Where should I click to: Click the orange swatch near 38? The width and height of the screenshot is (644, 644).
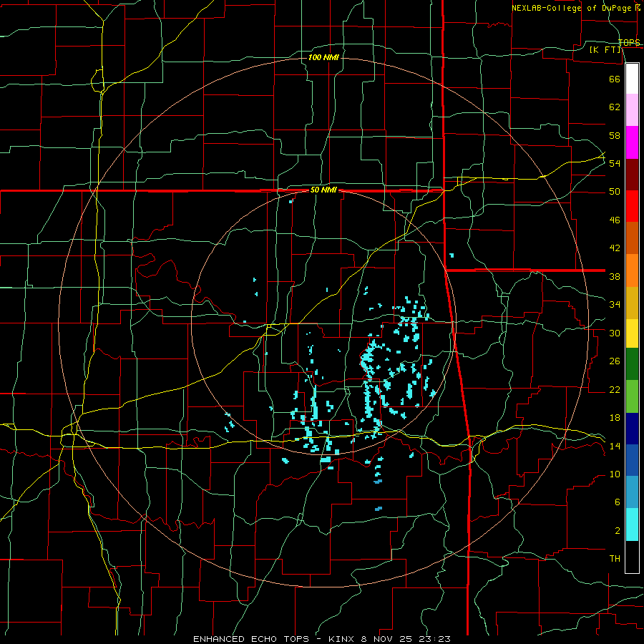632,270
